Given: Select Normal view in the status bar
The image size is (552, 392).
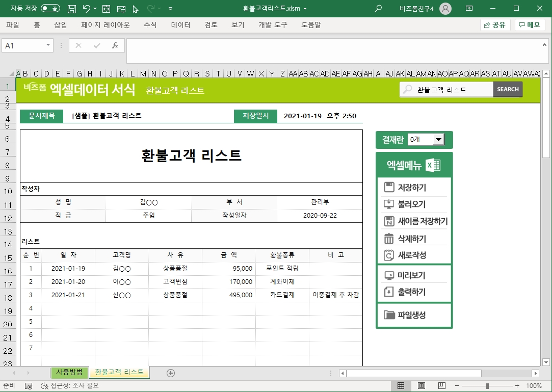Looking at the screenshot, I should [401, 385].
